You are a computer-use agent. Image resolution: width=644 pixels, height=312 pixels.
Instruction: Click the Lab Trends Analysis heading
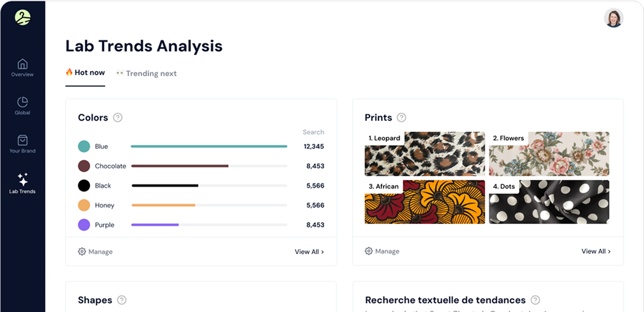point(144,46)
